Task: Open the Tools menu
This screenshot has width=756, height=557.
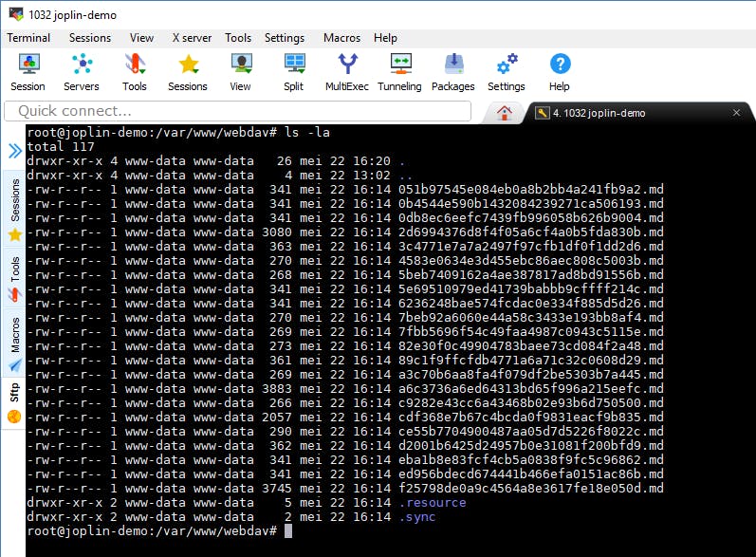Action: click(238, 38)
